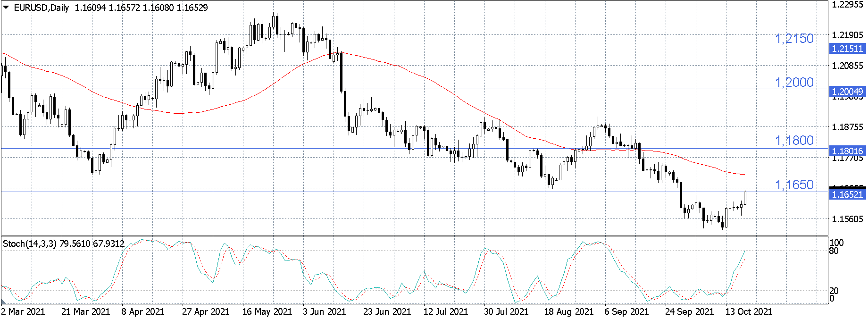Click the blue 1.21511 price tag
Image resolution: width=868 pixels, height=319 pixels.
(x=847, y=49)
